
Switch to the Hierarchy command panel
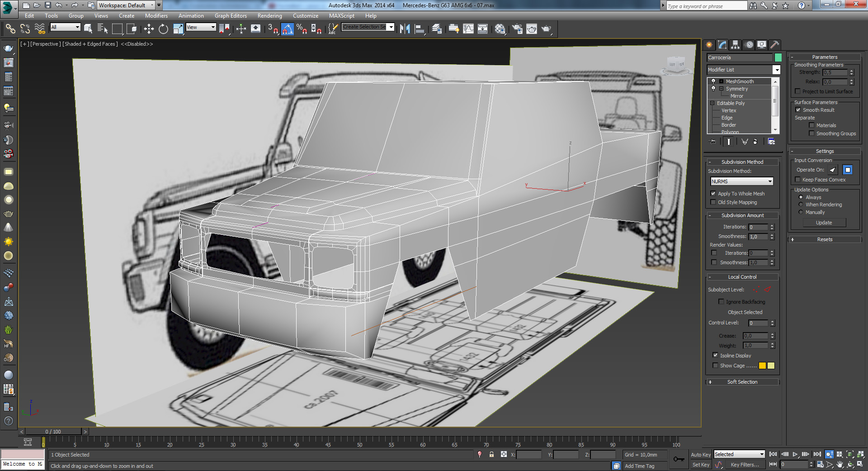pos(736,45)
